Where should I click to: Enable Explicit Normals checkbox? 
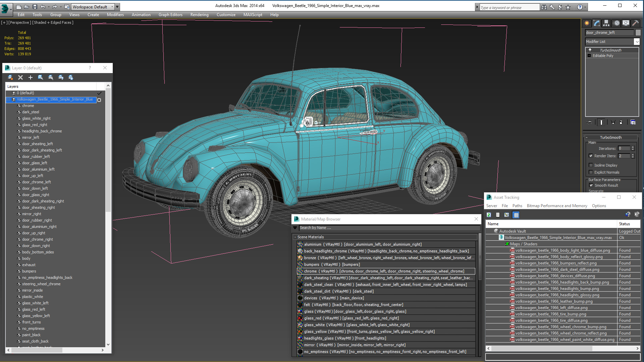[x=591, y=172]
